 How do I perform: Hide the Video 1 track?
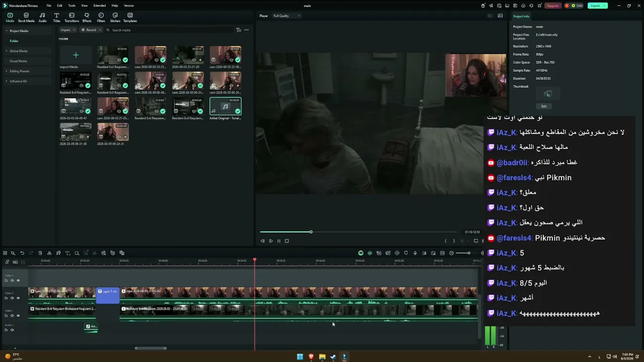pyautogui.click(x=18, y=316)
